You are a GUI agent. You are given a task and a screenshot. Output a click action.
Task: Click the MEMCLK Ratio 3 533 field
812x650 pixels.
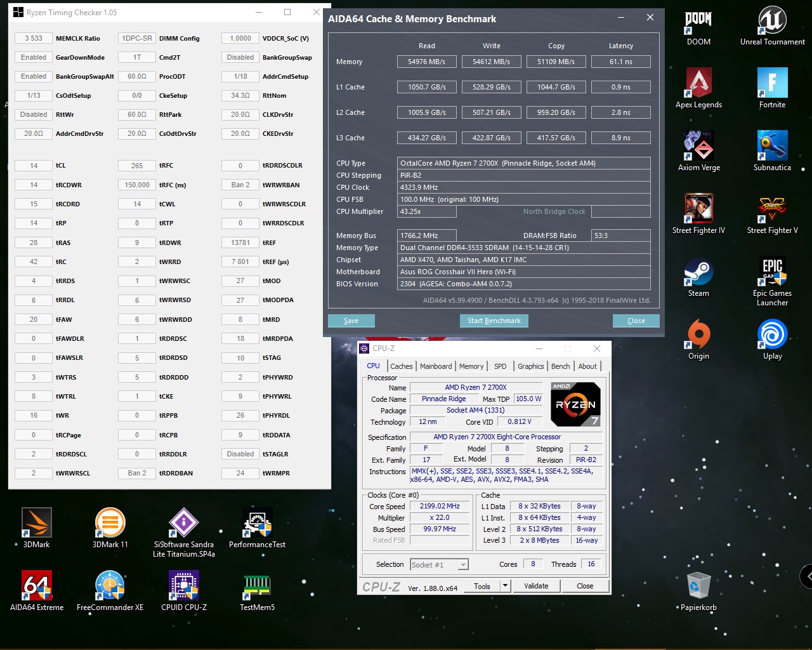34,38
